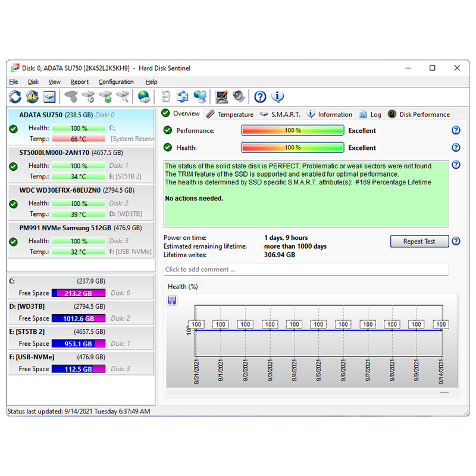Open the View menu
The image size is (476, 476).
click(54, 82)
